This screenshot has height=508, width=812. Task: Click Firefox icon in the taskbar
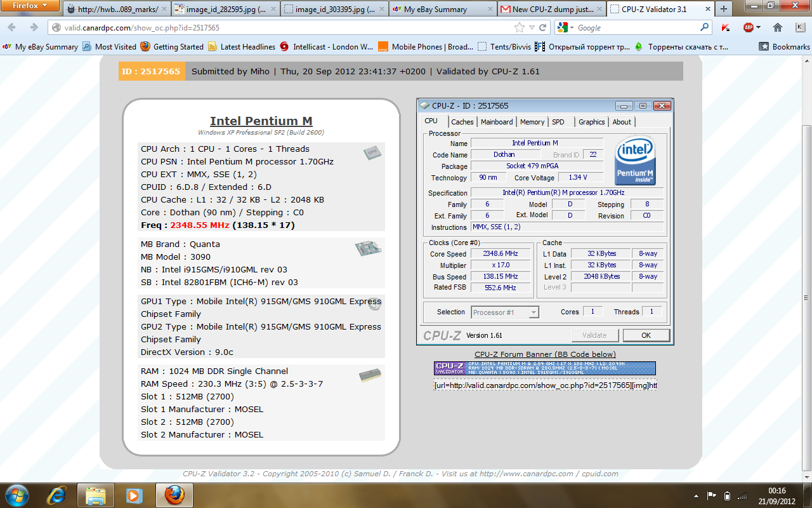174,495
